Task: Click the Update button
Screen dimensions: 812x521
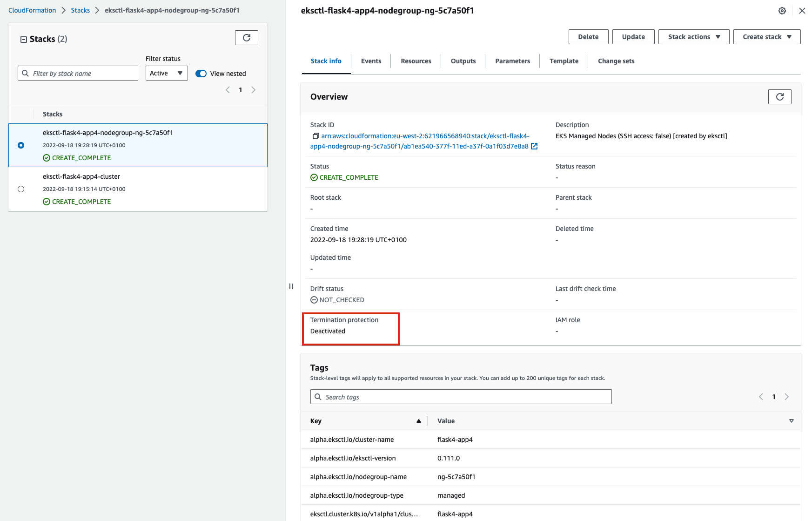Action: [x=634, y=37]
